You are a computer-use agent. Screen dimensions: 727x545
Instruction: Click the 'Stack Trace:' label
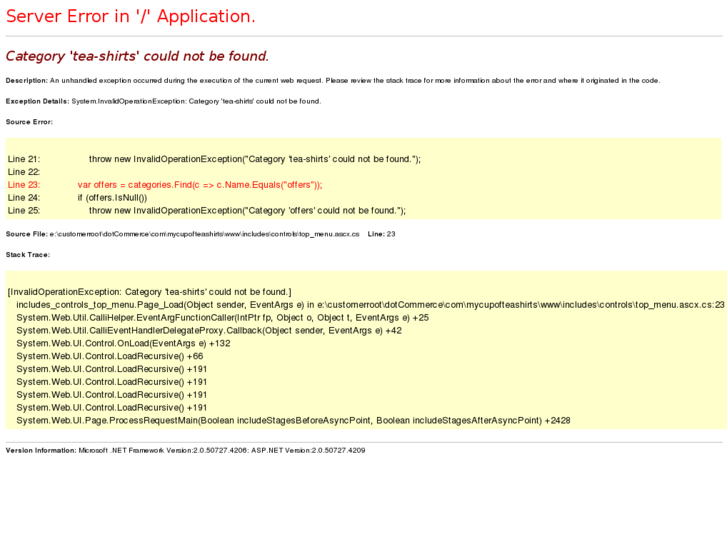28,255
